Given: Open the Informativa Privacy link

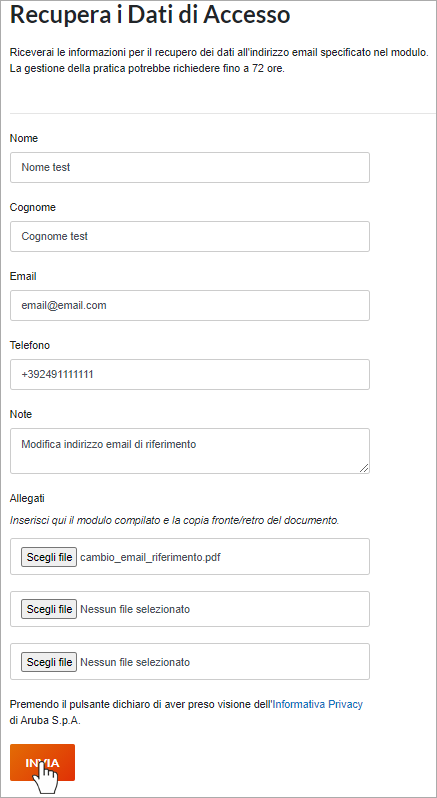Looking at the screenshot, I should coord(318,704).
